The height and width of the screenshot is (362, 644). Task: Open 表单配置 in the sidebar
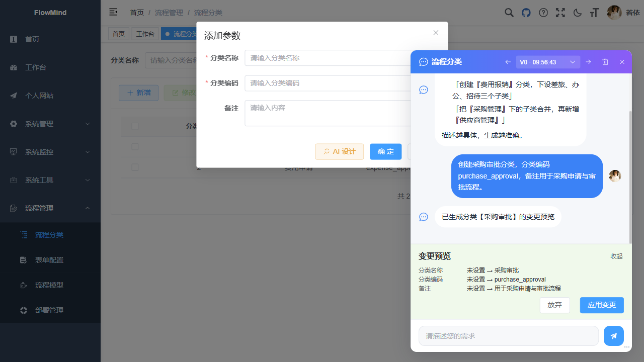[x=50, y=260]
